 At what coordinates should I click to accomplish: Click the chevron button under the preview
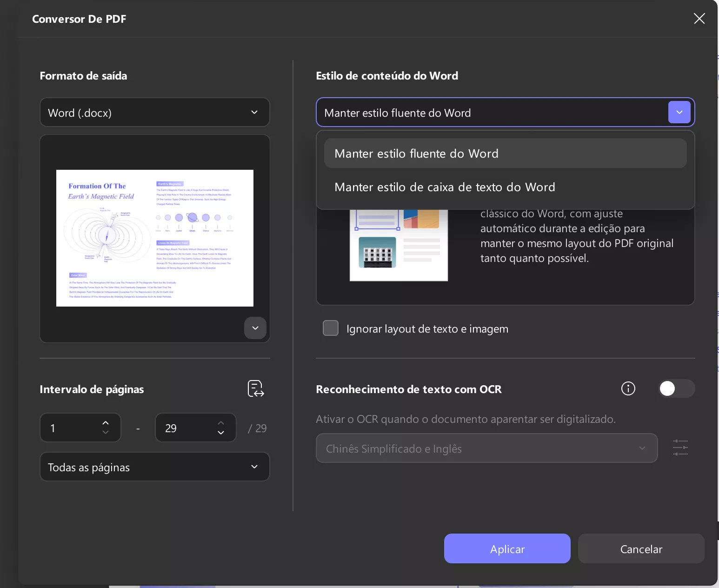click(255, 328)
